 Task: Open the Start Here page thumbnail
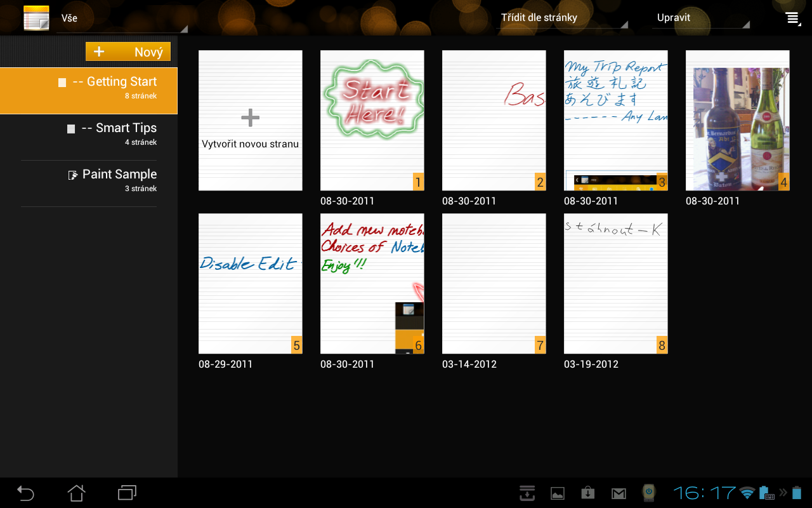pos(372,120)
